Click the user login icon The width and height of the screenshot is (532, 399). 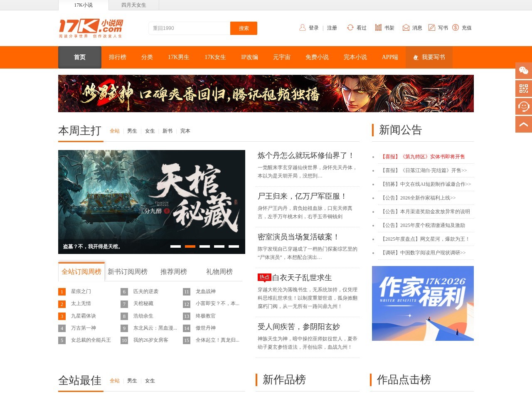pyautogui.click(x=303, y=27)
